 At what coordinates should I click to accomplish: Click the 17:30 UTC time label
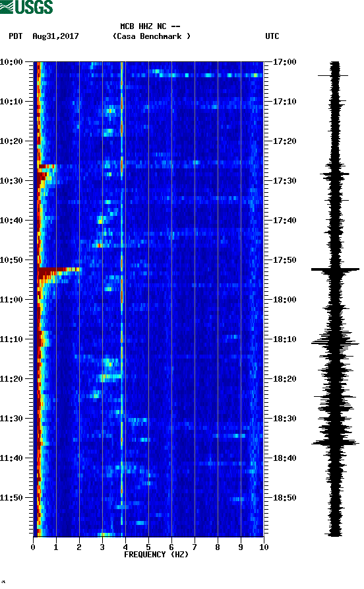coord(284,181)
